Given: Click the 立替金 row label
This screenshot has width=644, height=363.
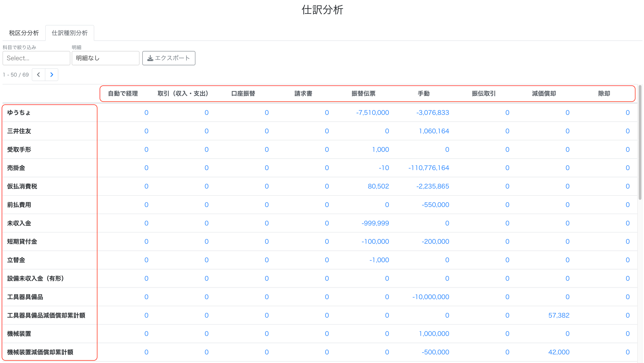Looking at the screenshot, I should 16,260.
